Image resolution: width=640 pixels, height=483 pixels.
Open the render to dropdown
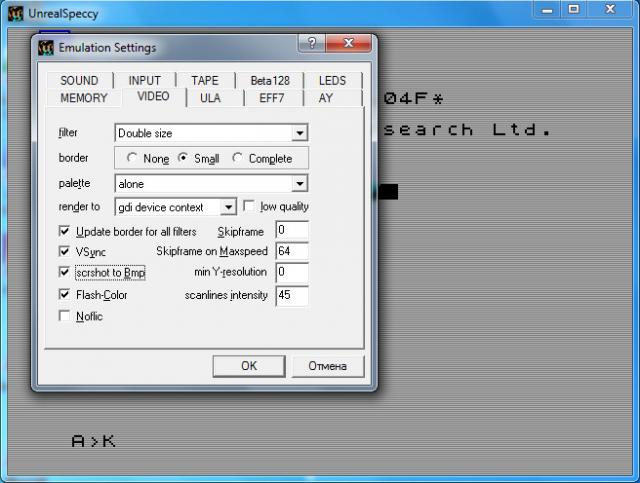click(x=228, y=207)
